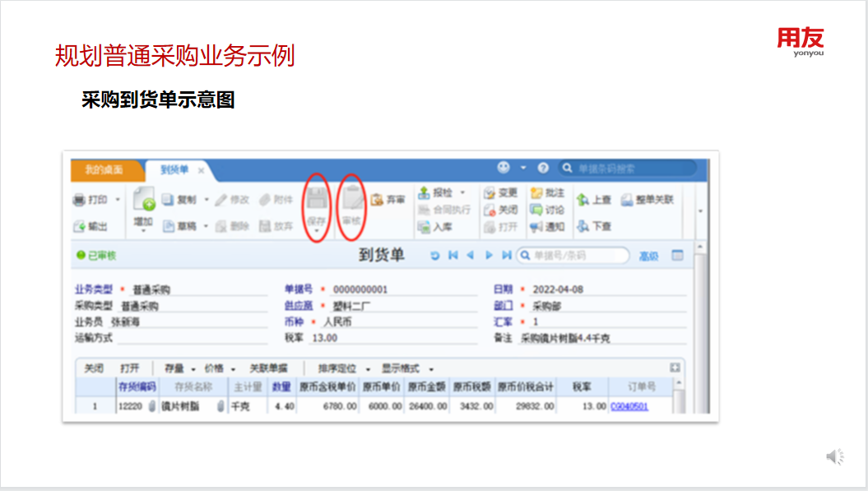This screenshot has width=868, height=491.
Task: Click the 关联单据 button
Action: tap(268, 368)
